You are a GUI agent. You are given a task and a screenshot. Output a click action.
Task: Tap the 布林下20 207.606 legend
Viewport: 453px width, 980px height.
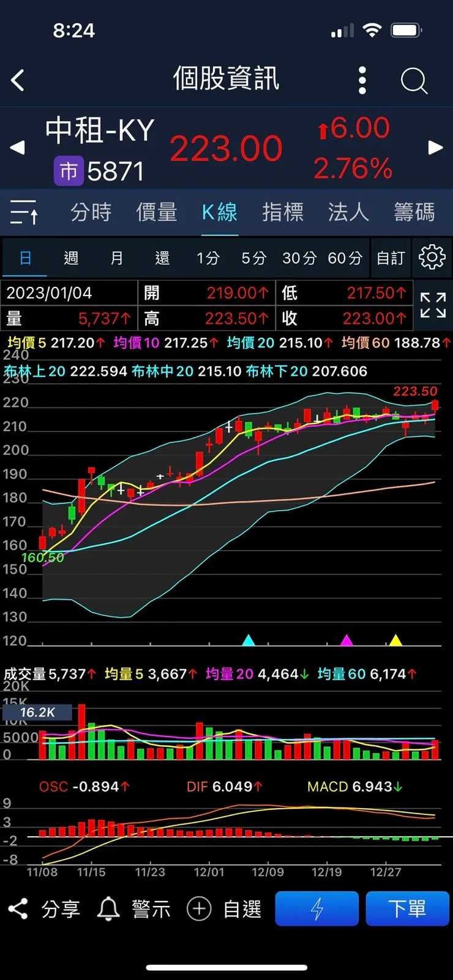[x=307, y=371]
